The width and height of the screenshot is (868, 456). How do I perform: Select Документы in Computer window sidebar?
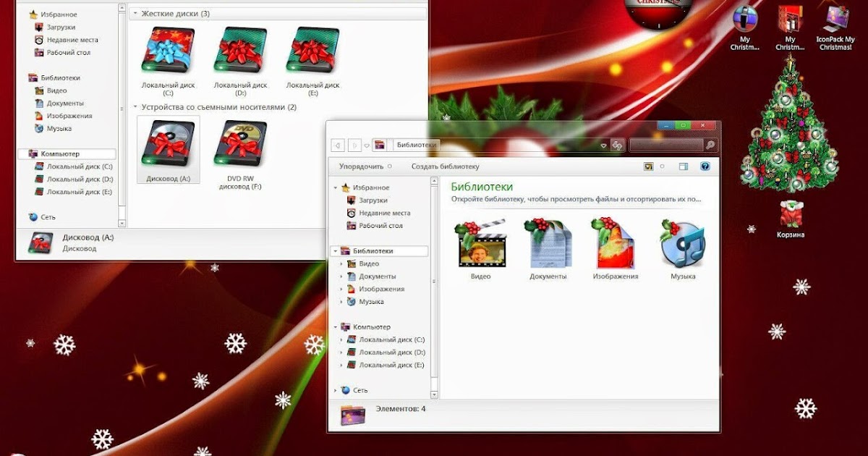point(59,103)
